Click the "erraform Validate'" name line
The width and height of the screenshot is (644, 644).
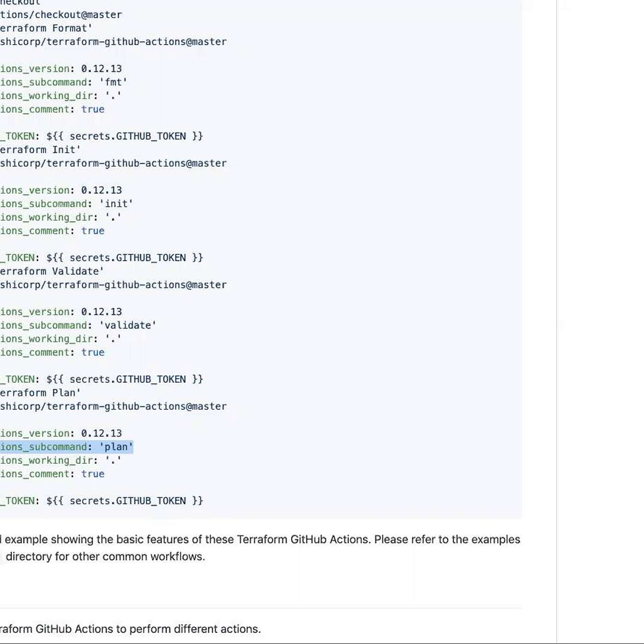point(52,271)
